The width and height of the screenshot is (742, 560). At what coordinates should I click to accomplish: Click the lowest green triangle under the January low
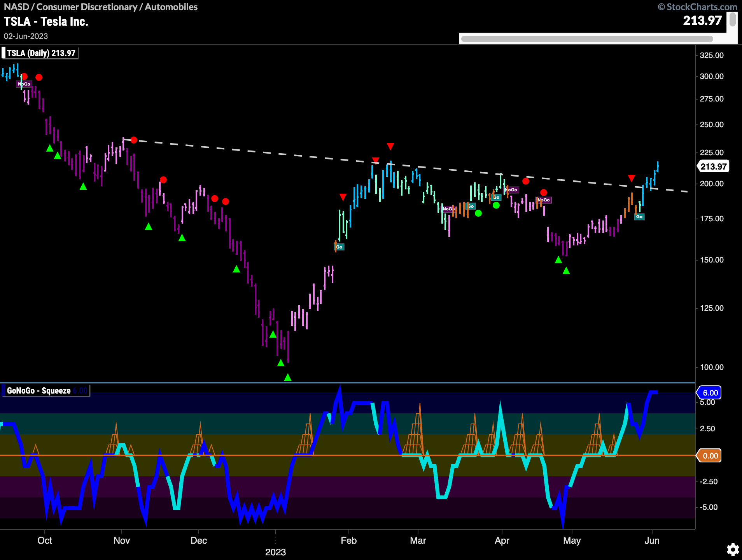[x=288, y=377]
